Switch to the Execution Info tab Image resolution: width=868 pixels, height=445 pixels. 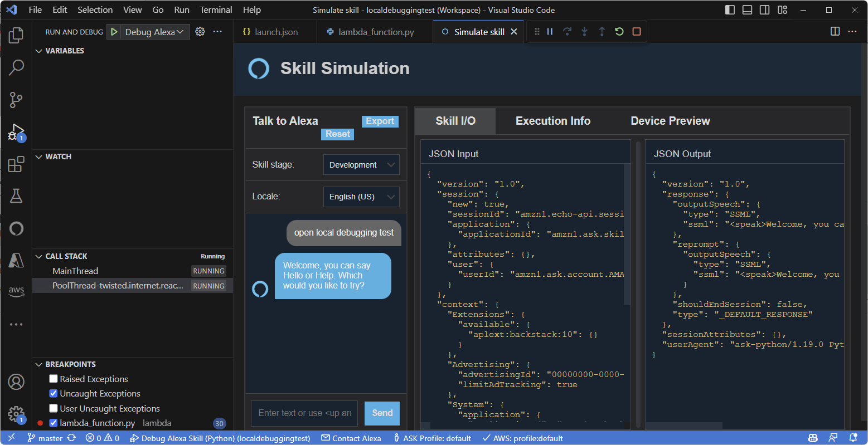552,121
